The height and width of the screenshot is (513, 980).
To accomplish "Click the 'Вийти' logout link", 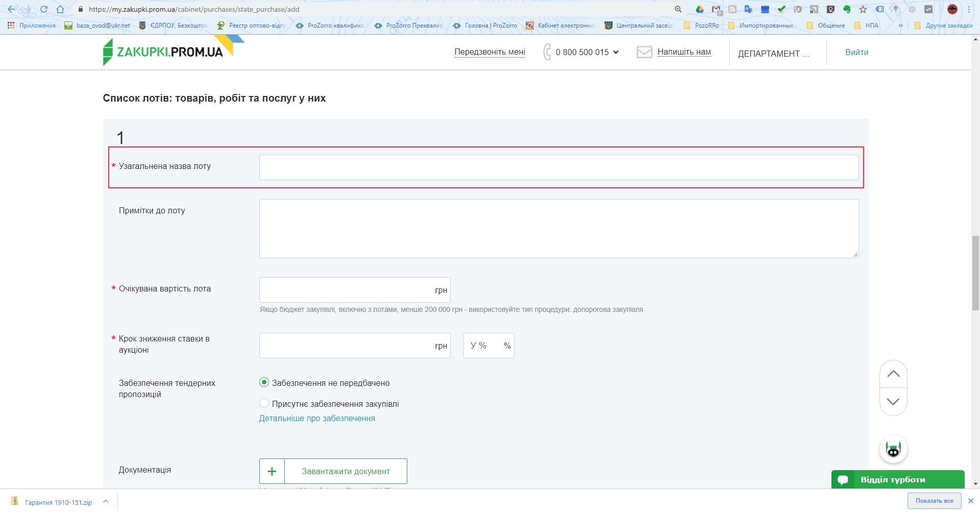I will click(856, 52).
